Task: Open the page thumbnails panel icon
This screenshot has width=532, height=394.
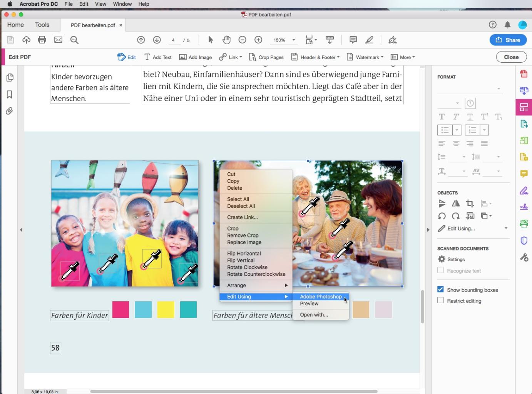Action: [10, 77]
